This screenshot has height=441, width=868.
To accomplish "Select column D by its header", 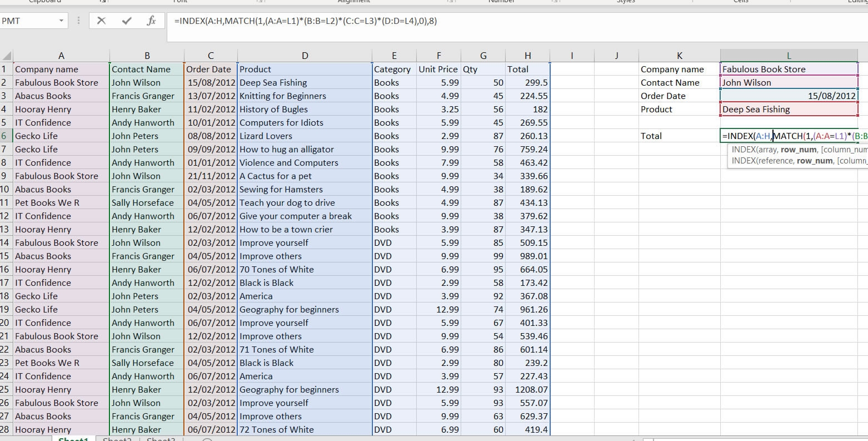I will pos(305,55).
